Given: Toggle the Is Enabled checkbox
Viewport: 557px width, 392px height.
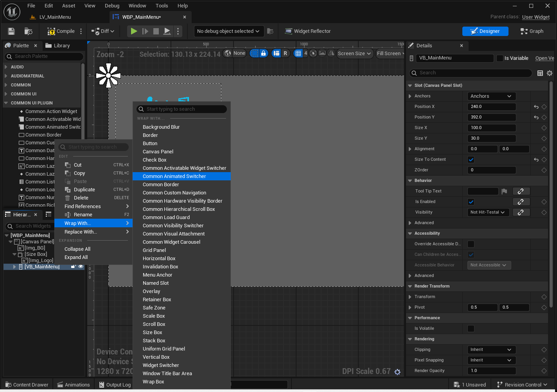Looking at the screenshot, I should (471, 202).
